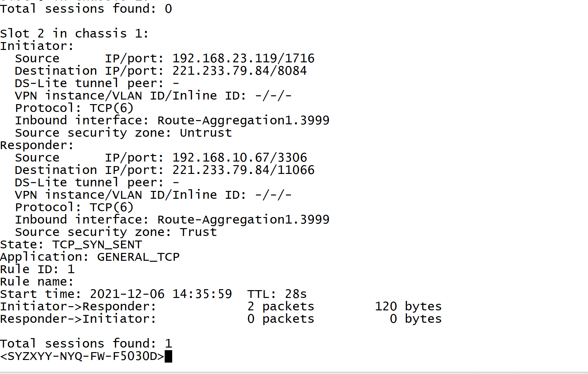588x374 pixels.
Task: Click the 120 bytes counter
Action: (x=408, y=306)
